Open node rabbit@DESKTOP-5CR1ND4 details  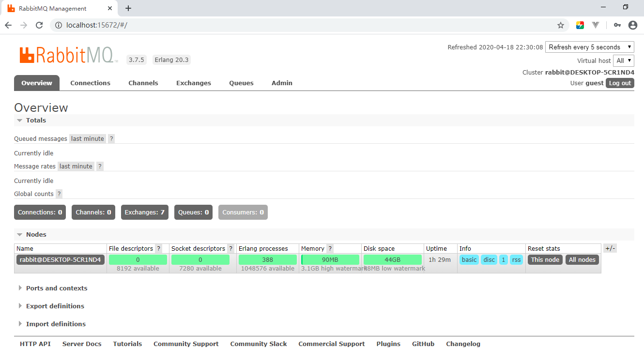coord(61,260)
